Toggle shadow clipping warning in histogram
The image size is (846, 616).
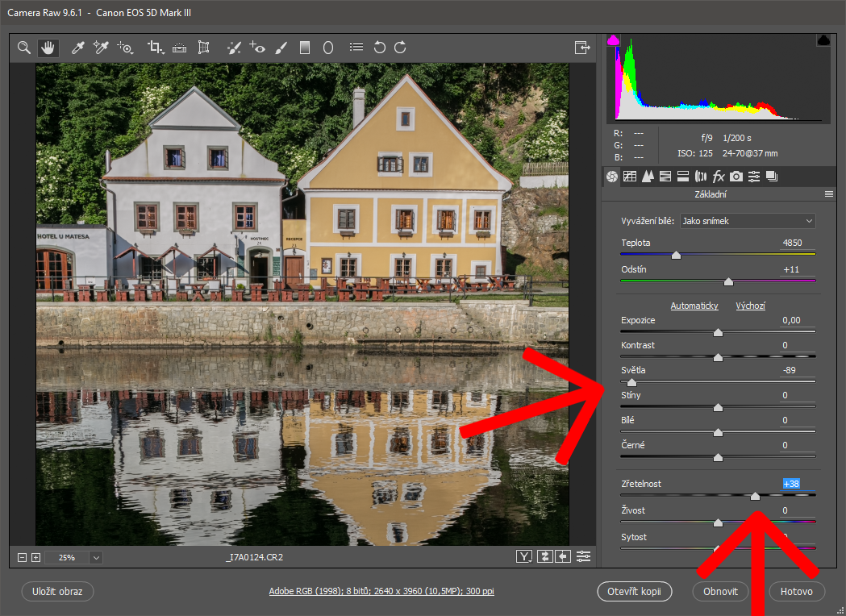(x=613, y=40)
